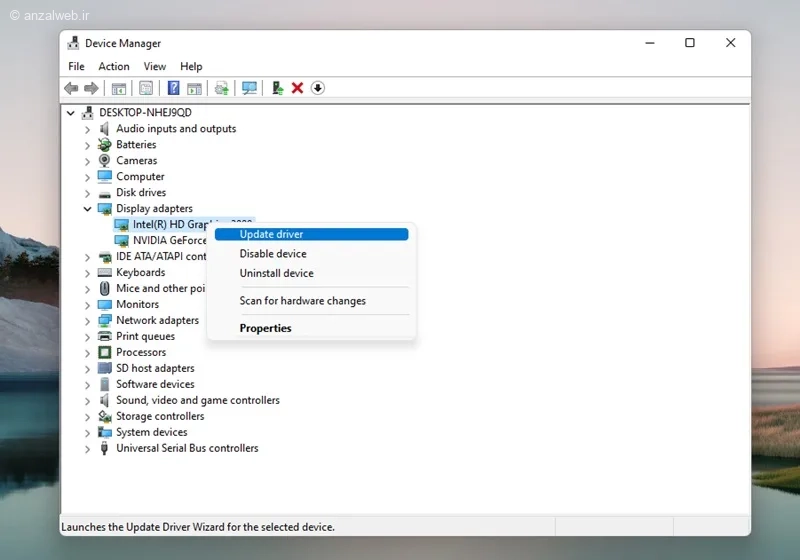Select the System devices label
Image resolution: width=800 pixels, height=560 pixels.
[152, 432]
